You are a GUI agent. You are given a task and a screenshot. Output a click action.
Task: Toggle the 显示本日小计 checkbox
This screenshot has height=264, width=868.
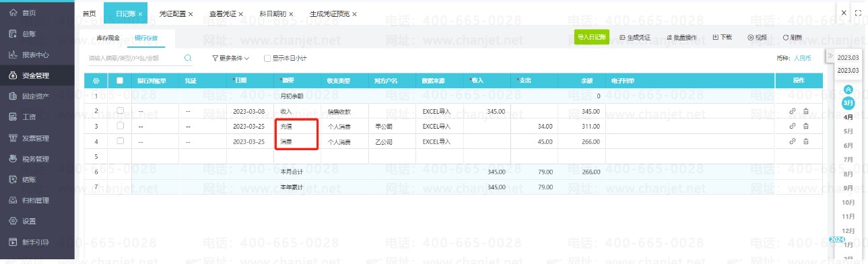(x=267, y=59)
